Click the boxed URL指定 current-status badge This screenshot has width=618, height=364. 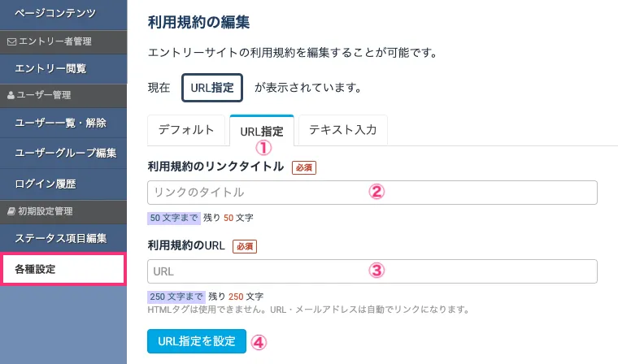pos(212,86)
